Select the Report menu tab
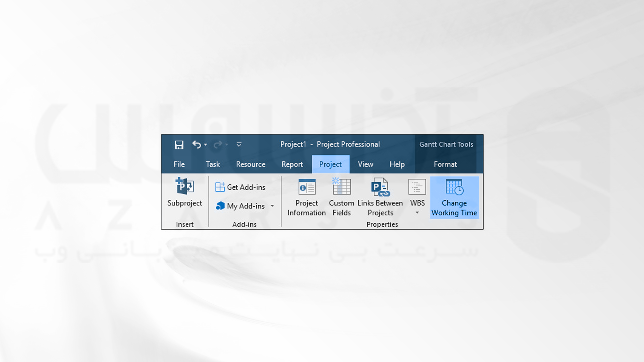 point(292,164)
